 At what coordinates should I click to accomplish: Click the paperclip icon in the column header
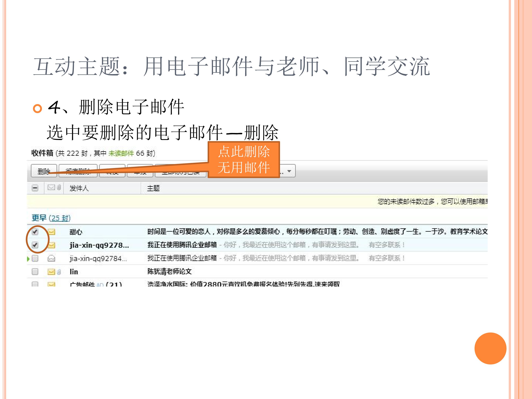coord(59,188)
